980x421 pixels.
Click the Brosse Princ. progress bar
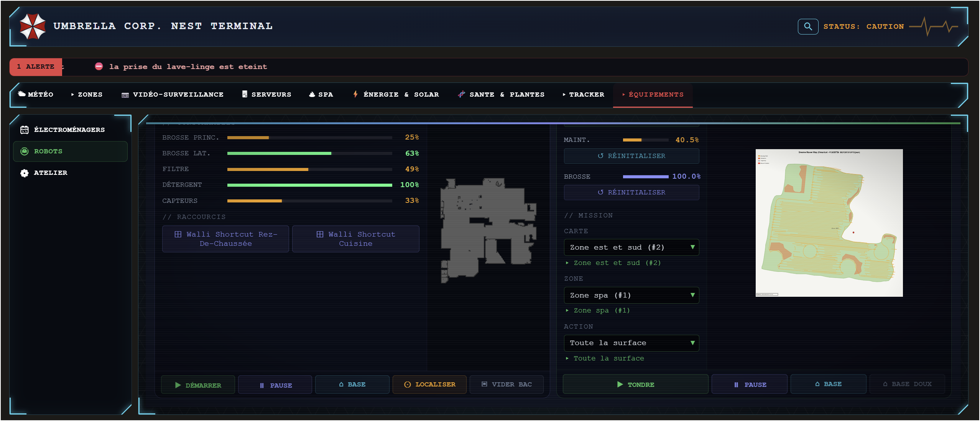pos(309,137)
